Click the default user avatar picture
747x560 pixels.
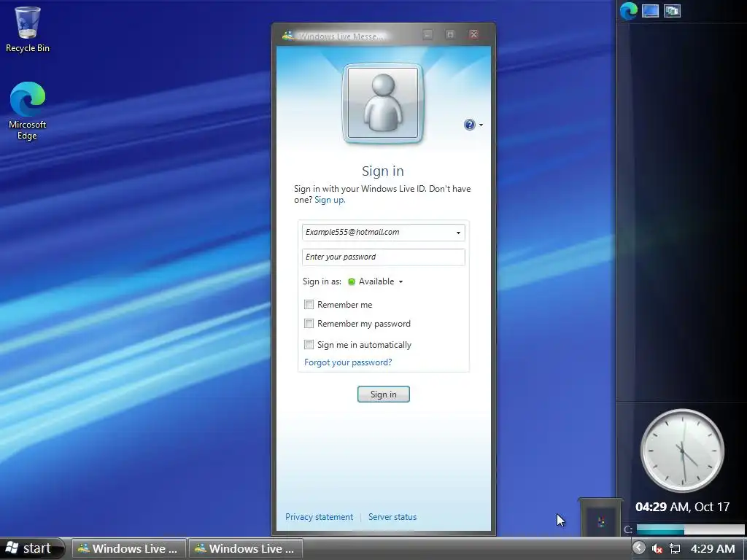[383, 103]
